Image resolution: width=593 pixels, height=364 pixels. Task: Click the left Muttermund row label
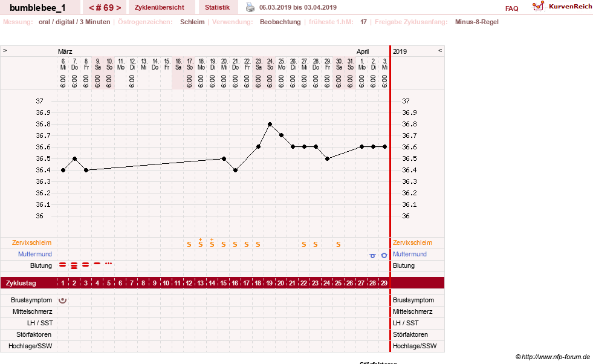(35, 255)
